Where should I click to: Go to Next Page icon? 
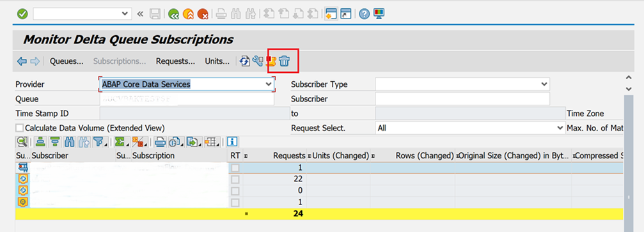pos(298,14)
